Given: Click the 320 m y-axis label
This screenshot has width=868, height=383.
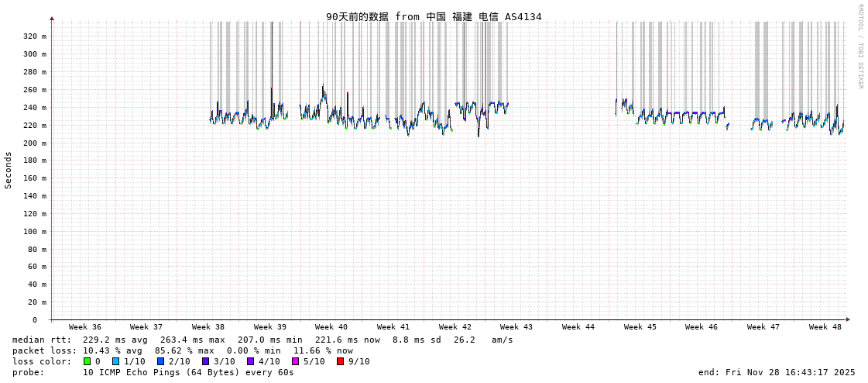Looking at the screenshot, I should (x=34, y=36).
